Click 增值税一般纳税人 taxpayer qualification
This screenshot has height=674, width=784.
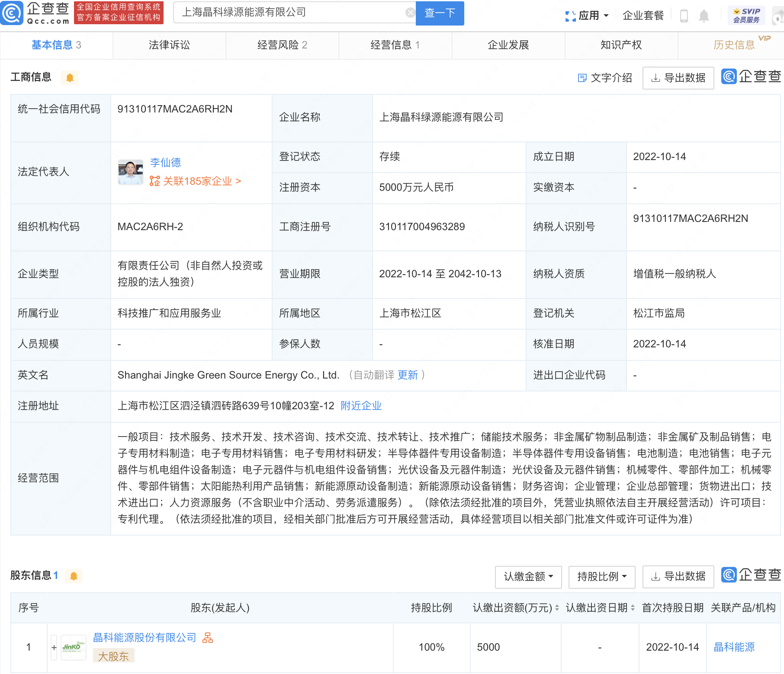pyautogui.click(x=675, y=274)
